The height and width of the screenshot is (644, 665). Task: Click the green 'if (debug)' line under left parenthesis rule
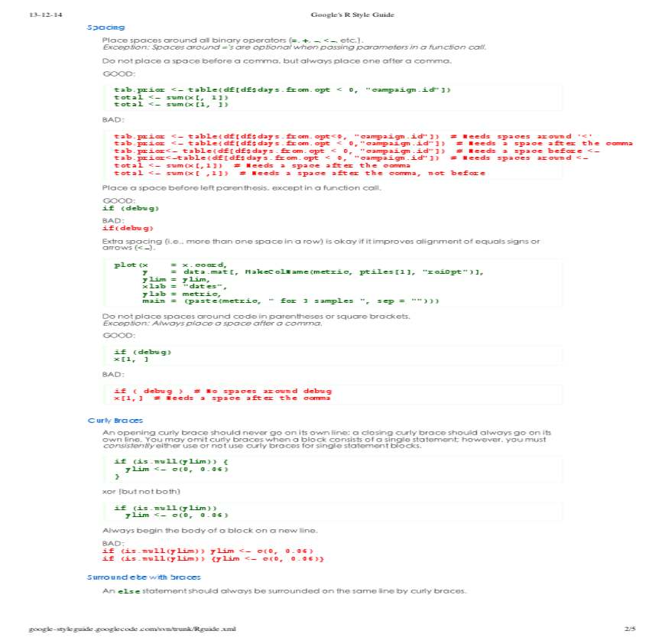pyautogui.click(x=131, y=208)
